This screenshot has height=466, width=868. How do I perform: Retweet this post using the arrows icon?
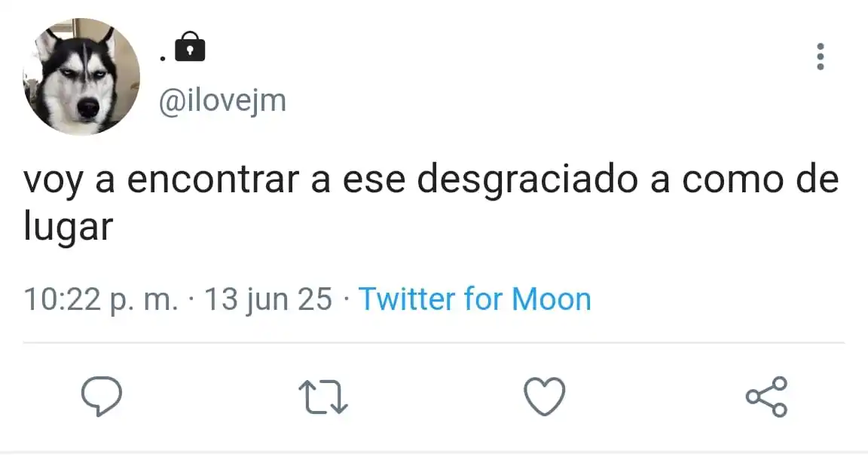323,397
